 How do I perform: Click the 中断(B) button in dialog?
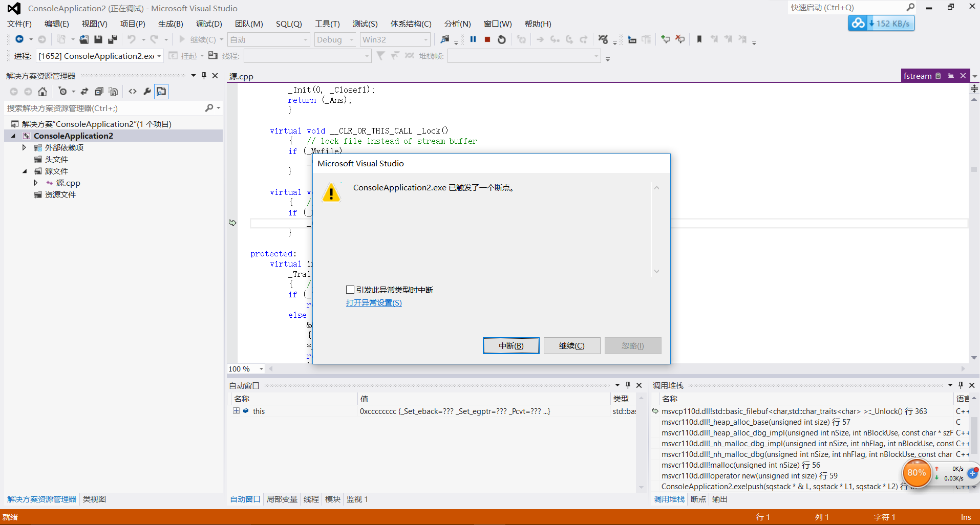[511, 346]
